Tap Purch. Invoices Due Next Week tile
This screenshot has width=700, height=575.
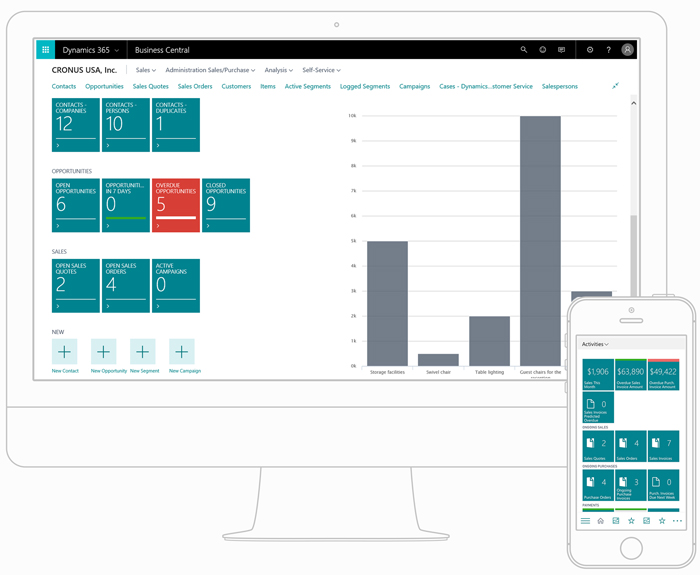[x=663, y=485]
